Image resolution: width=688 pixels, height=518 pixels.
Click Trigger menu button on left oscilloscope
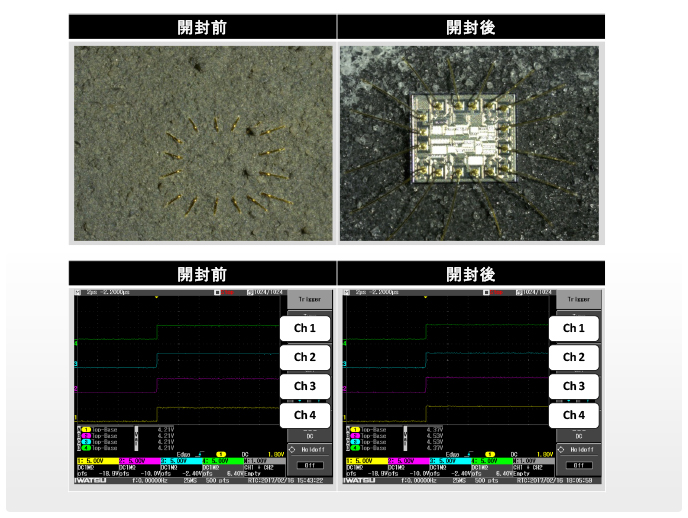[x=309, y=299]
